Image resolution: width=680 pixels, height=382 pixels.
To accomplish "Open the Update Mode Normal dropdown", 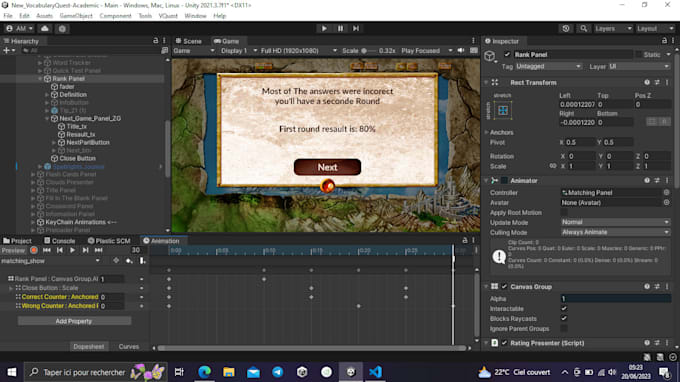I will click(x=615, y=222).
